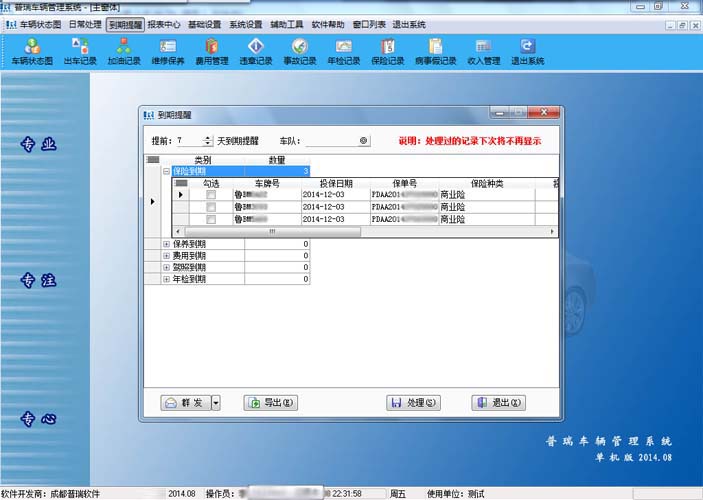Click the 勾选 column header

pos(211,183)
